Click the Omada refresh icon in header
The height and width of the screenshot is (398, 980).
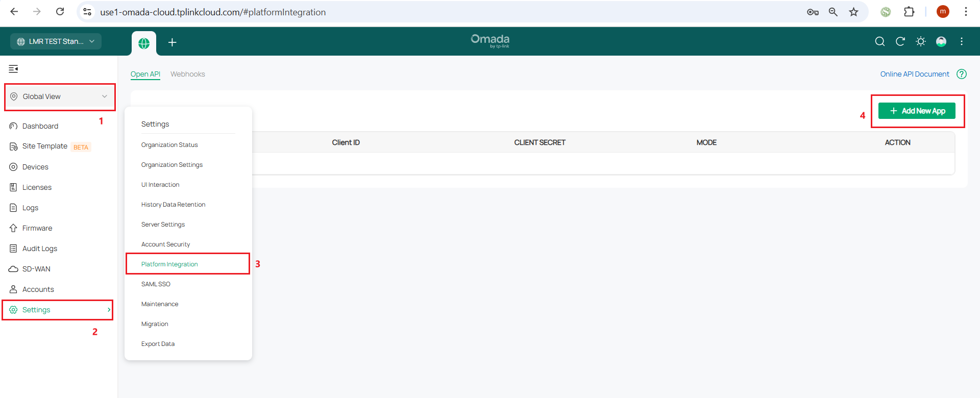point(900,41)
